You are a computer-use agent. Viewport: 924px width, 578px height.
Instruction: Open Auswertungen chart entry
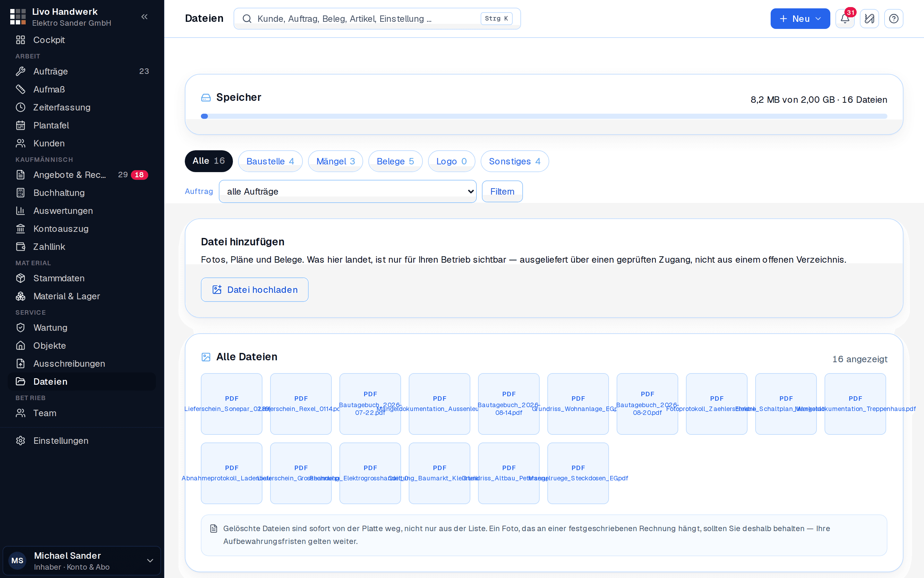(82, 211)
